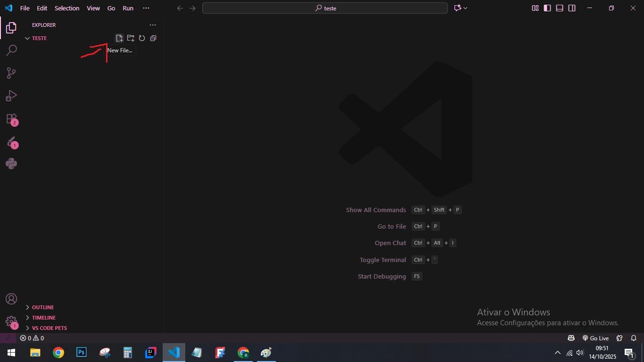Screen dimensions: 644x362
Task: Toggle the Primary Side Bar visibility
Action: pyautogui.click(x=547, y=8)
